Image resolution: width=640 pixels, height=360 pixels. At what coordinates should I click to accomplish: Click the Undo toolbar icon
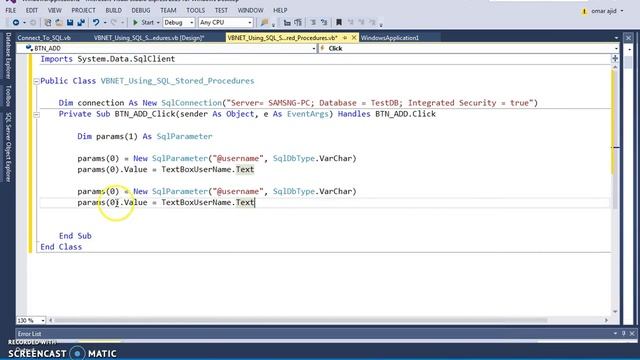[96, 22]
